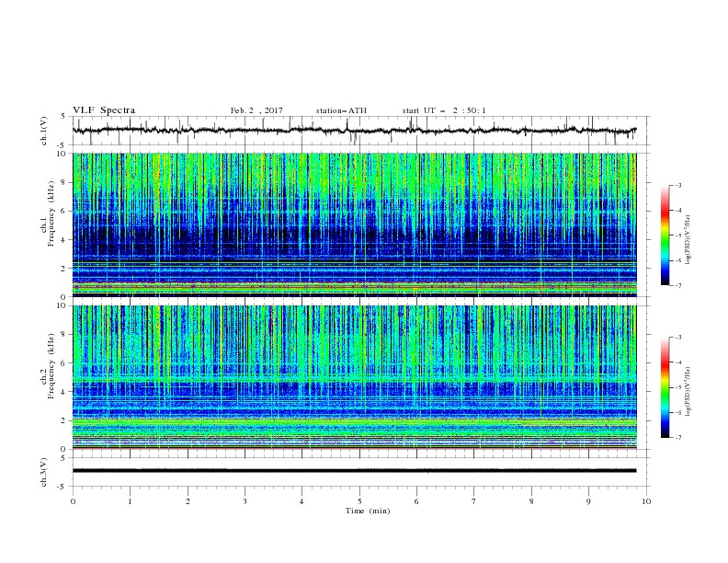Select the "start UT = 2 :50: 1" text
The image size is (728, 563).
[x=444, y=110]
